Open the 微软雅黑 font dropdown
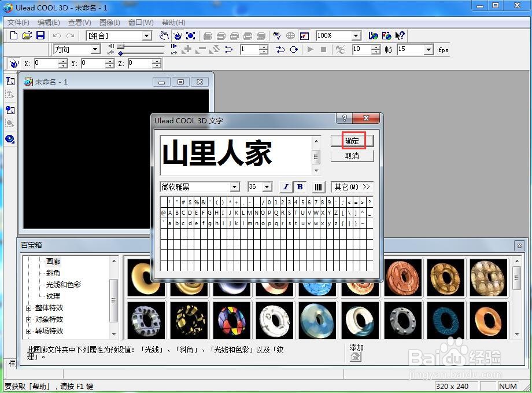 coord(234,187)
